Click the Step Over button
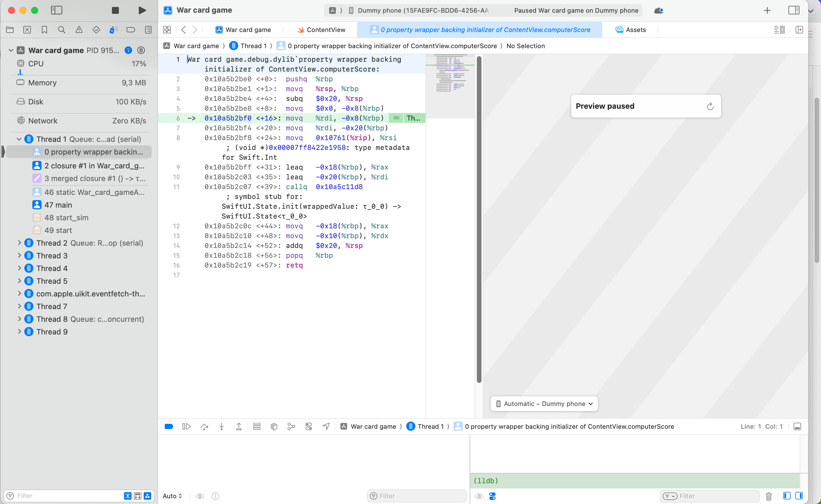The width and height of the screenshot is (821, 504). pyautogui.click(x=204, y=426)
